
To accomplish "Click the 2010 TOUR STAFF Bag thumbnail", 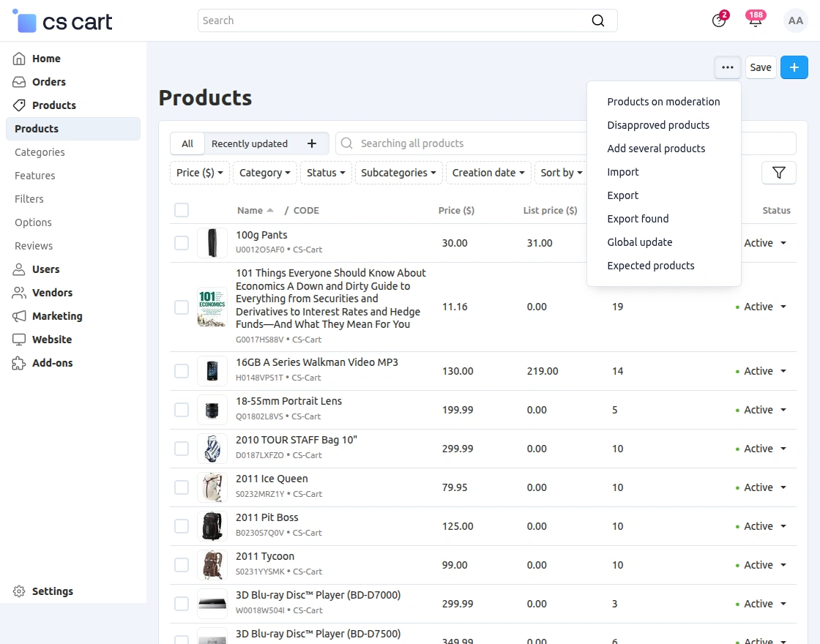I will tap(212, 448).
